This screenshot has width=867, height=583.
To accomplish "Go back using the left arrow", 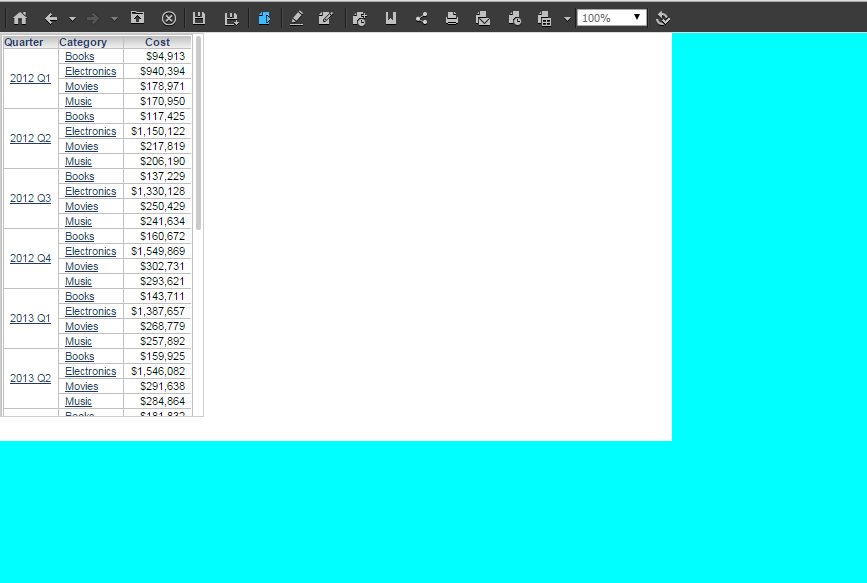I will tap(51, 18).
